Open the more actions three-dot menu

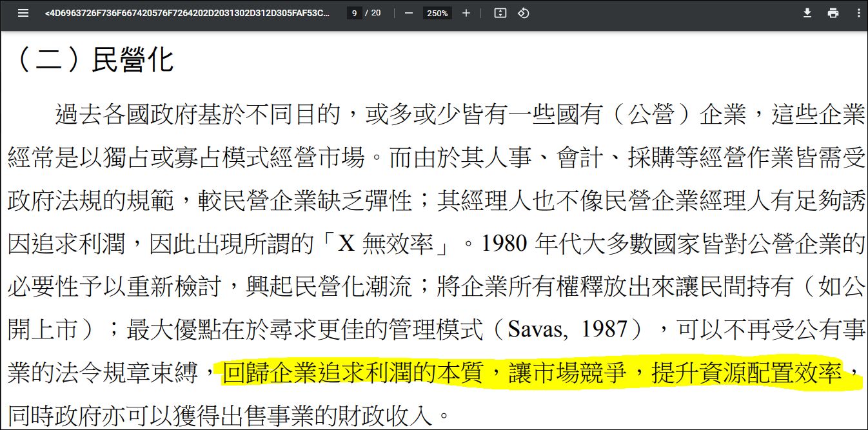858,13
